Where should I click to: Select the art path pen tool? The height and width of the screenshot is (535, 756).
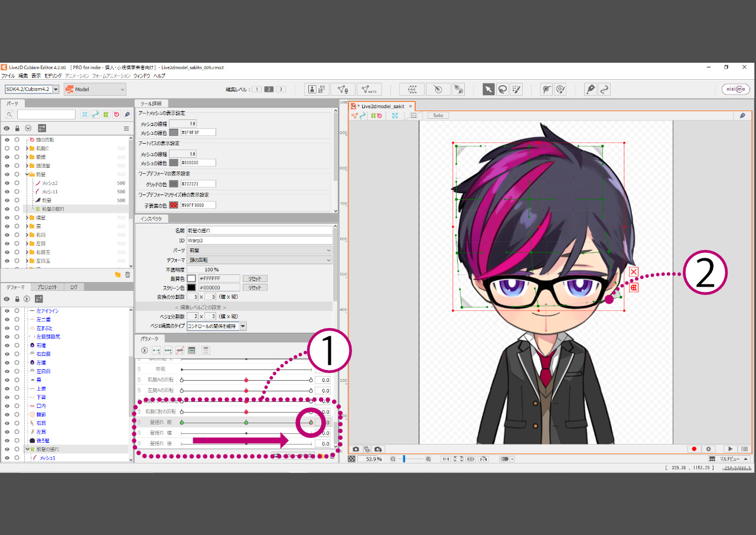[x=590, y=89]
